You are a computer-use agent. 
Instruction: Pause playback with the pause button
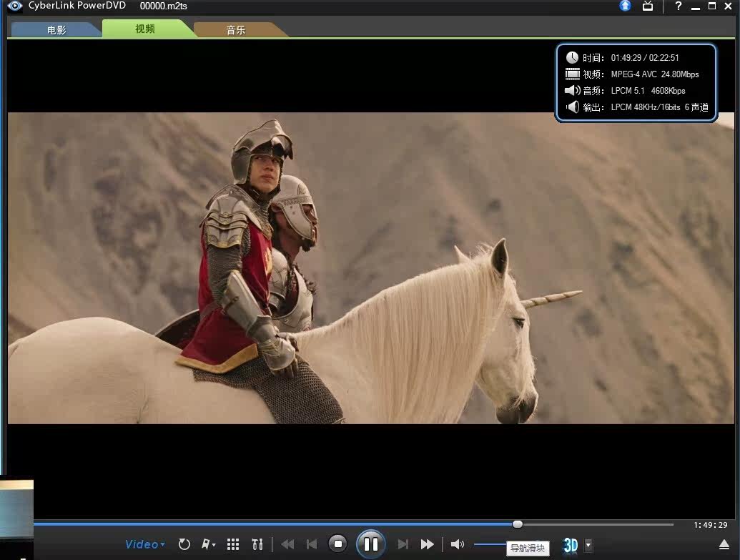[370, 544]
